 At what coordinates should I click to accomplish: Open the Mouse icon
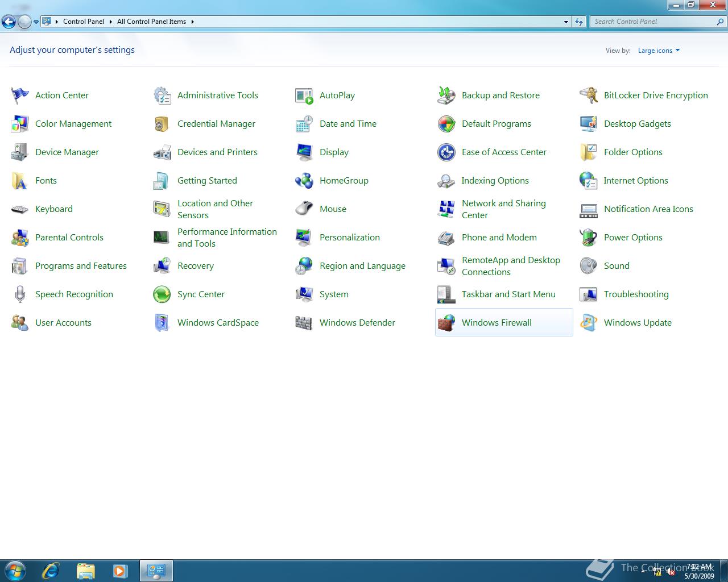tap(304, 209)
